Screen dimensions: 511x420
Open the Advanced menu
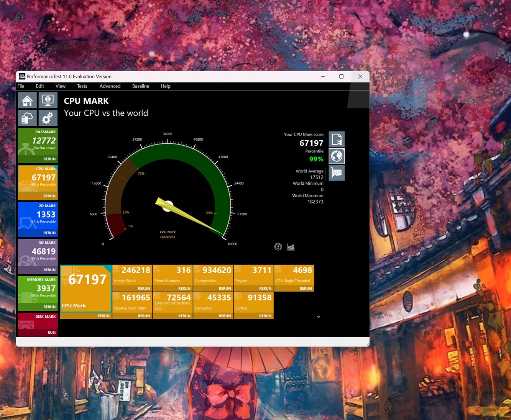110,86
